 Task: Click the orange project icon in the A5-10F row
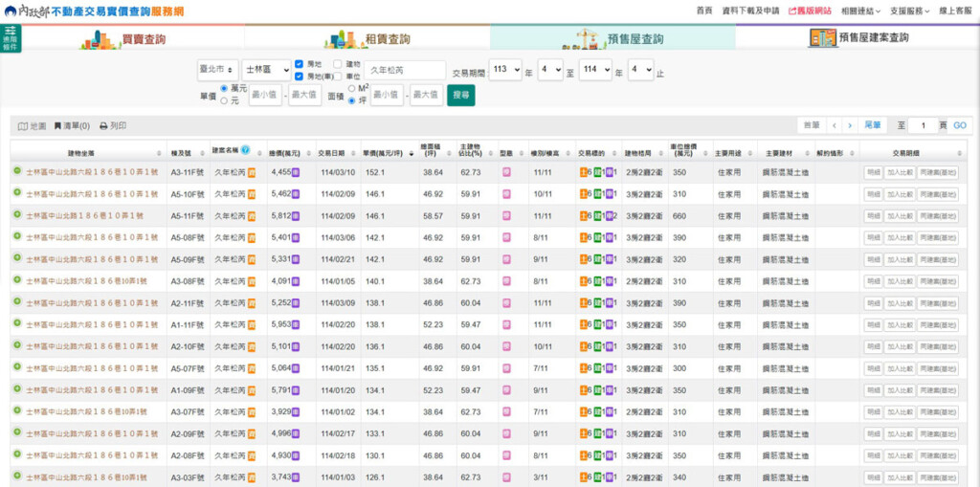(252, 194)
